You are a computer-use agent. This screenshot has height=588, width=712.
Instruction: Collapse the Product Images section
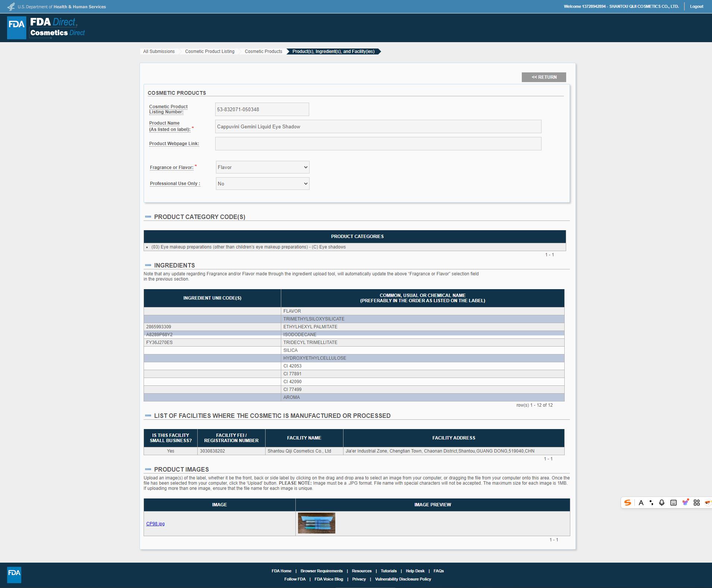click(148, 469)
